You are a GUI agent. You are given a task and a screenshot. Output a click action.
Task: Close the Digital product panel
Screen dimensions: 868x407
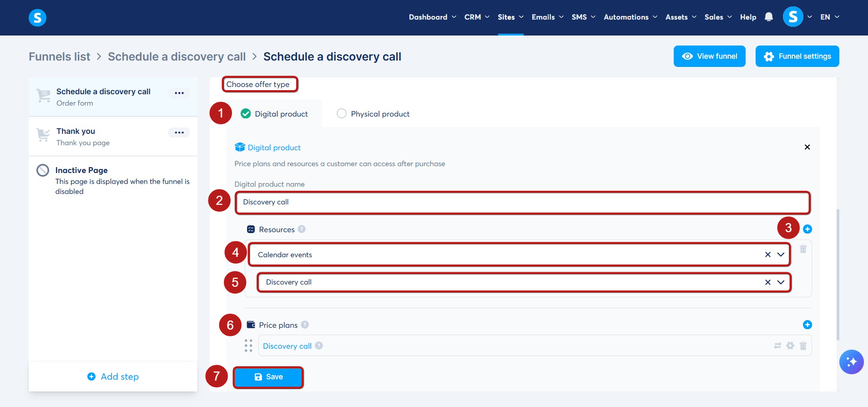(x=807, y=147)
